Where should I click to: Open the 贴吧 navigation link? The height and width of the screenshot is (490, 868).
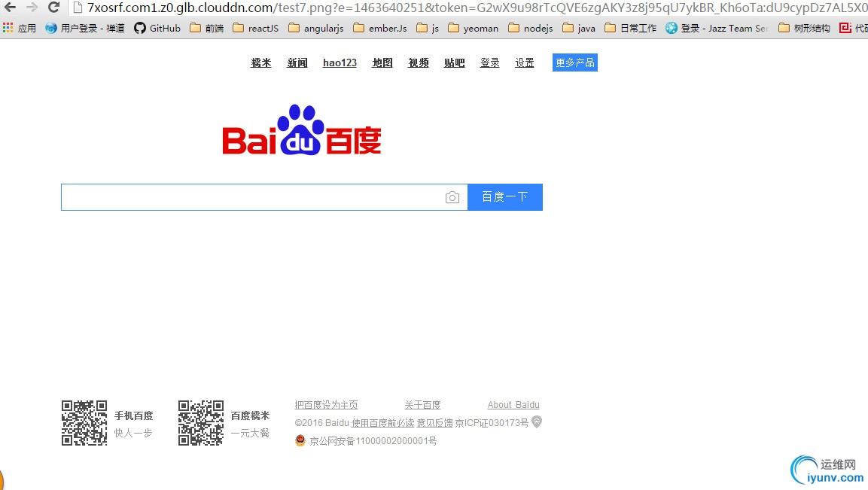(455, 62)
